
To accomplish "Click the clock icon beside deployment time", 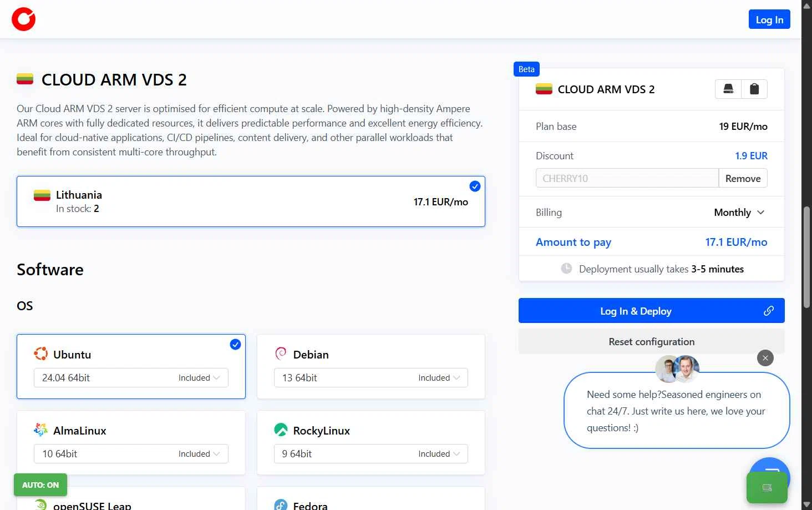I will [566, 269].
